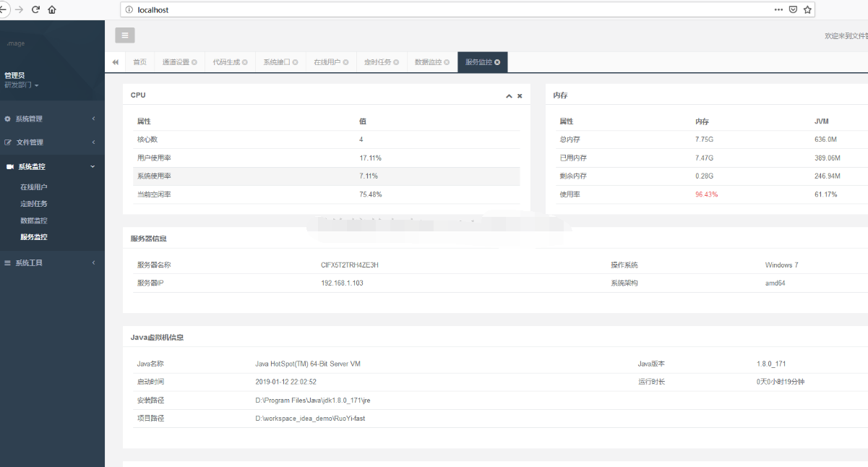868x467 pixels.
Task: Click the 用户使用率 value 17.11%
Action: point(370,158)
